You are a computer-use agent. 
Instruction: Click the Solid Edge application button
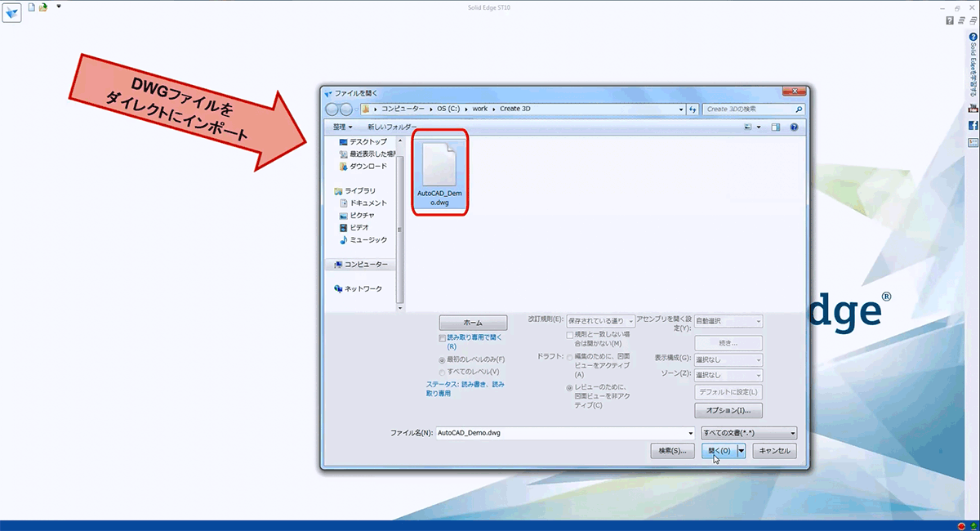[12, 12]
